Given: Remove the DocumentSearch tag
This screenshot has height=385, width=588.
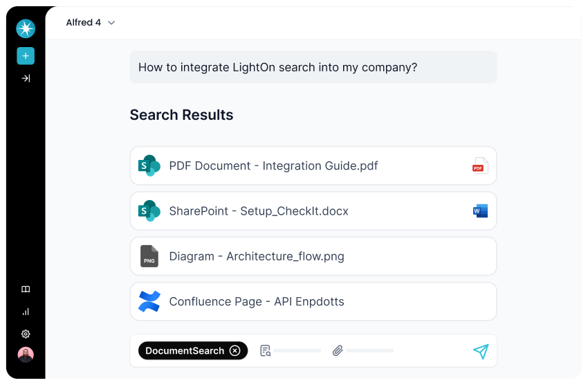Looking at the screenshot, I should click(x=235, y=350).
